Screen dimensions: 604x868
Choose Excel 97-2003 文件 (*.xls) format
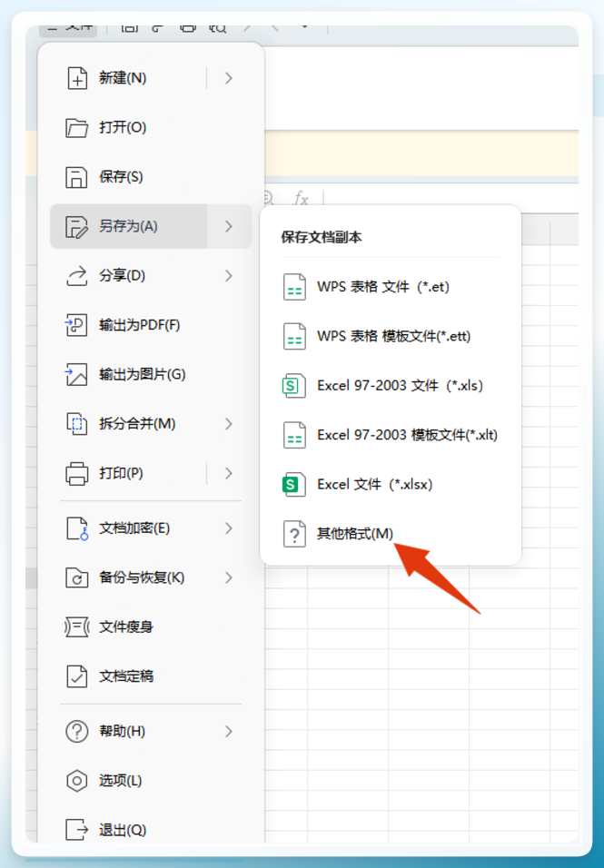click(391, 385)
